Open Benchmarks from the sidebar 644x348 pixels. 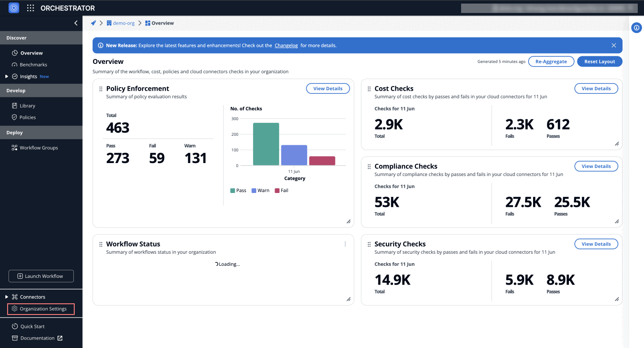33,65
